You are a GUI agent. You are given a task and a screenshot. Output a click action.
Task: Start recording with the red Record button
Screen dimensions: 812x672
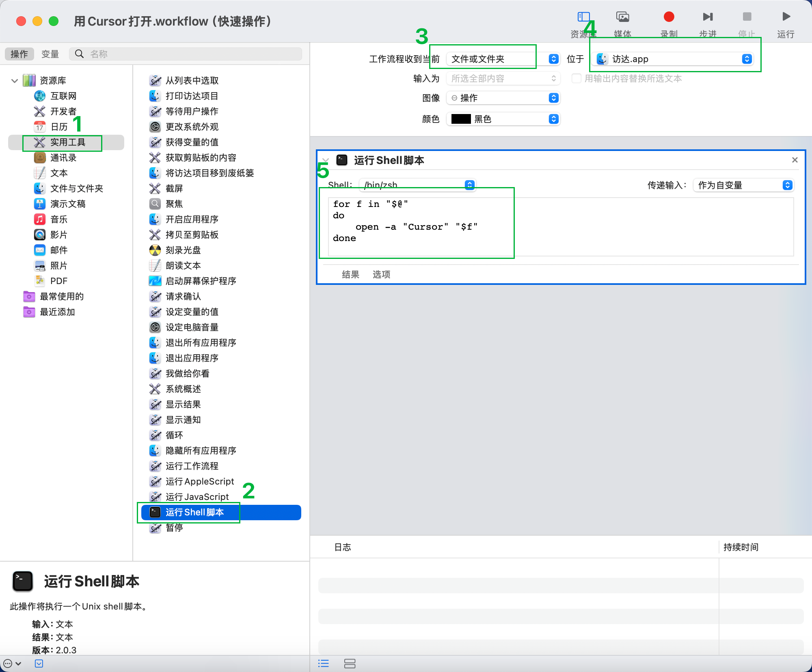[x=669, y=17]
